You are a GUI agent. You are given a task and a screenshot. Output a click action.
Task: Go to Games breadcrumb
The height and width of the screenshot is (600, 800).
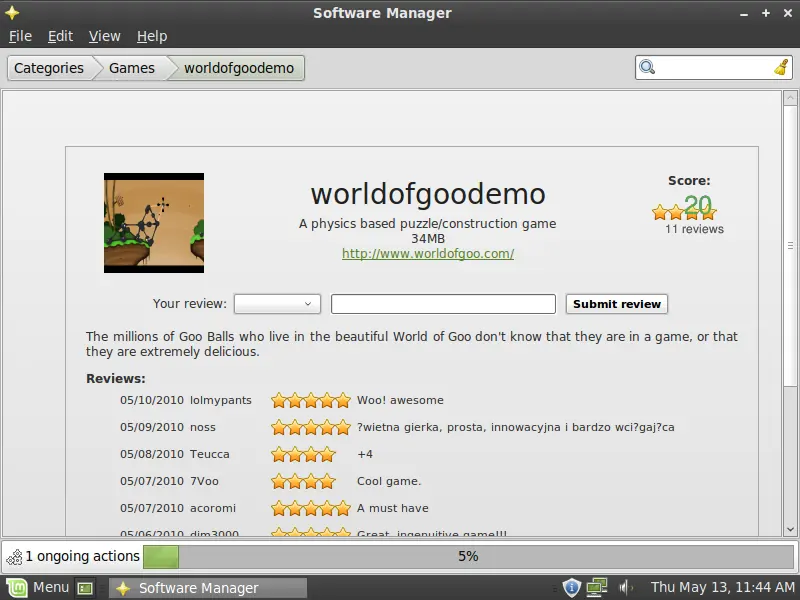(132, 68)
